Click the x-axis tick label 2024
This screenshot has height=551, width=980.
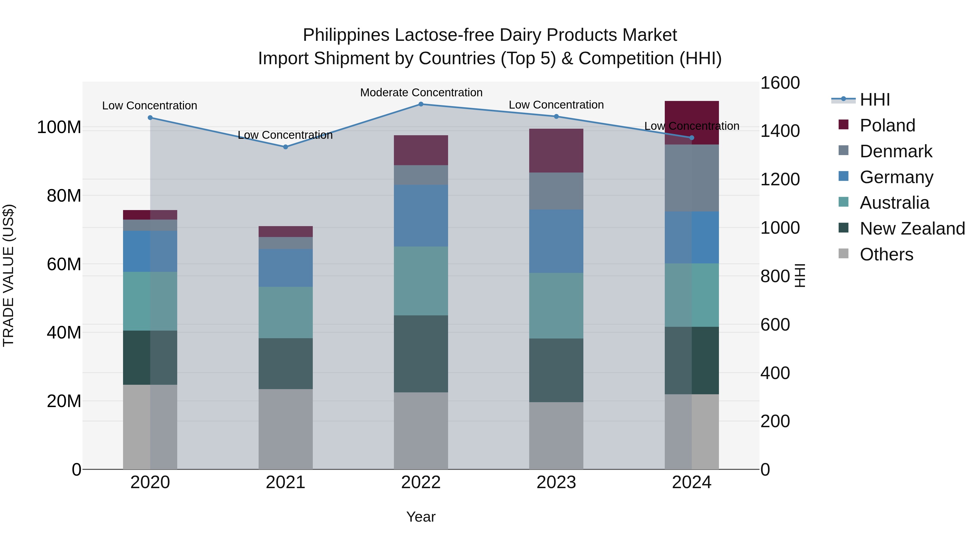pyautogui.click(x=692, y=482)
